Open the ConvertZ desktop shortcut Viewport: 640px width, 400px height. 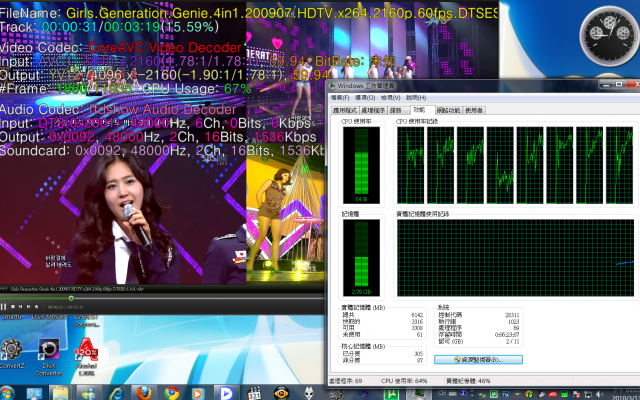click(x=11, y=353)
